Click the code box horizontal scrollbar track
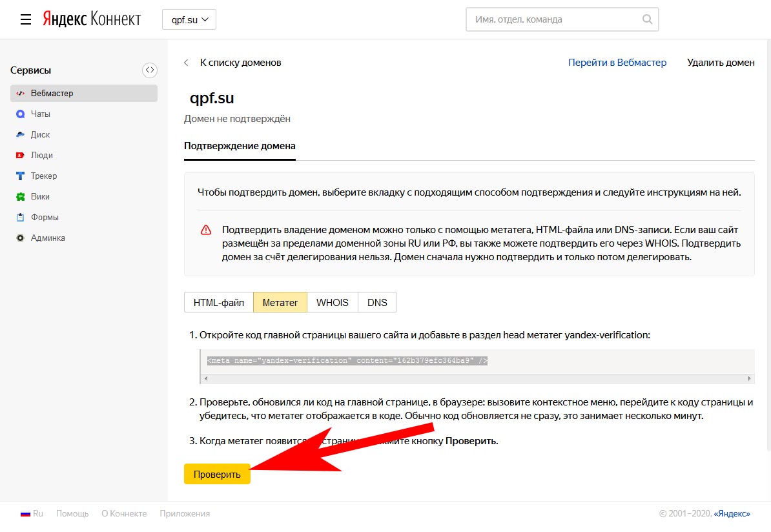Viewport: 771px width, 532px height. [477, 379]
